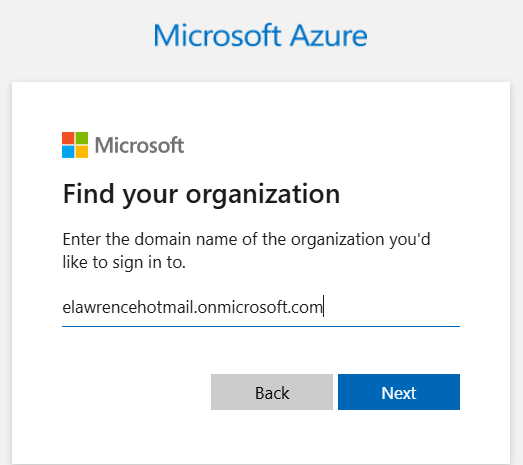Screen dimensions: 523x465
Task: Click the Microsoft Azure title
Action: [x=260, y=35]
